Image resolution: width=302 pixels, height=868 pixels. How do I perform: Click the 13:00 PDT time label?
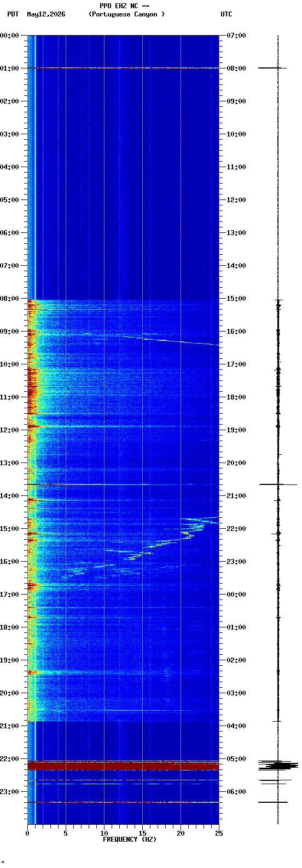[10, 463]
